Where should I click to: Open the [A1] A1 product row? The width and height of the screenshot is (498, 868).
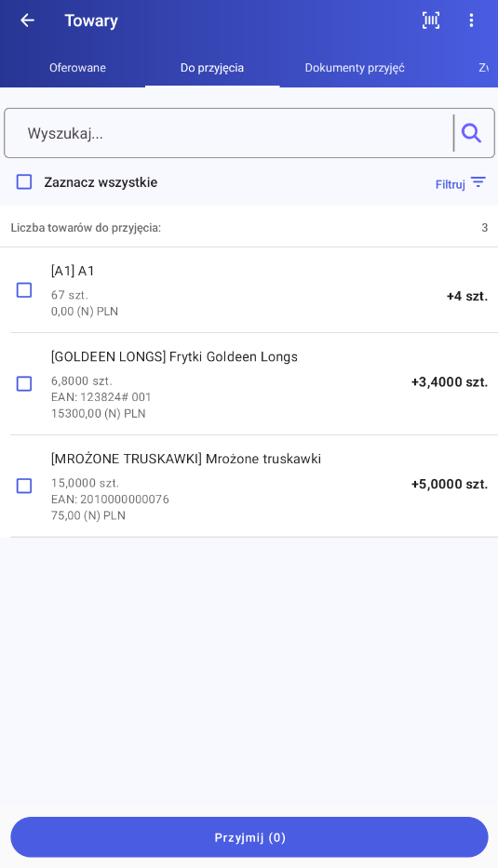tap(249, 290)
